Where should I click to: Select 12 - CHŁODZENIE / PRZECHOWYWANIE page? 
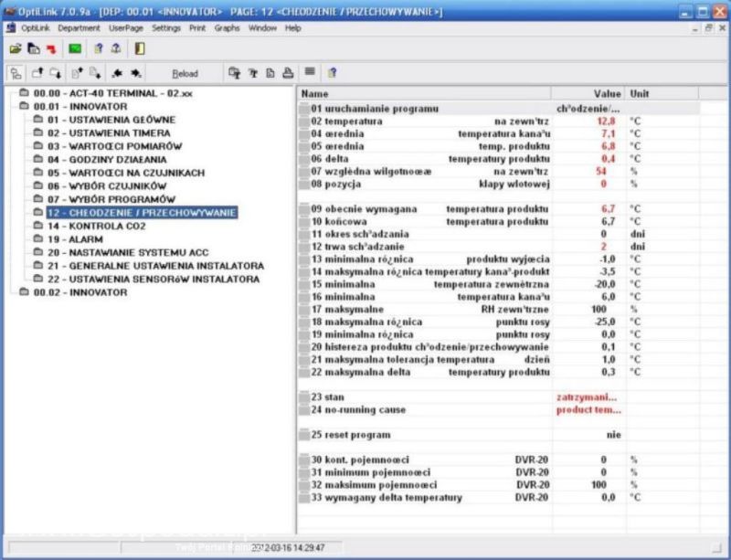[142, 213]
